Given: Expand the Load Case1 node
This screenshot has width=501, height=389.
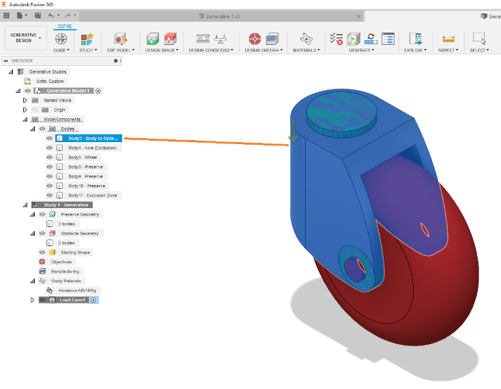Looking at the screenshot, I should pyautogui.click(x=32, y=300).
